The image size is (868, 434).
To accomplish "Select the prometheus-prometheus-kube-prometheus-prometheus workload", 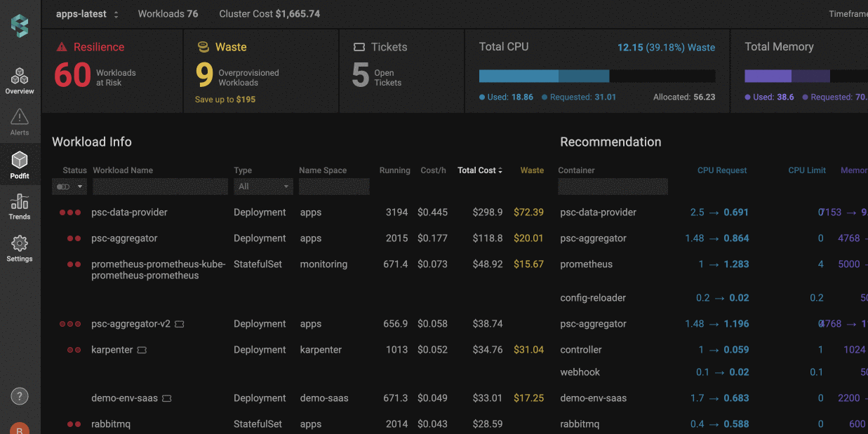I will (x=159, y=270).
